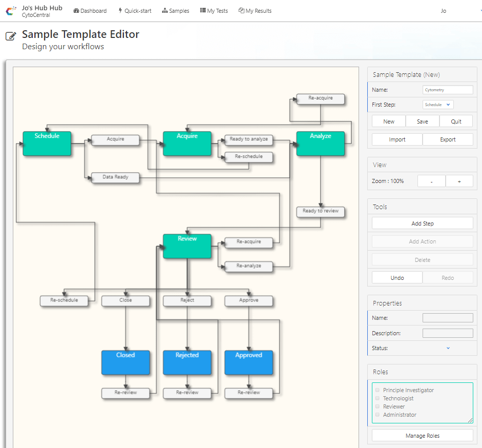Select the blue Closed step node
This screenshot has width=482, height=448.
tap(125, 362)
